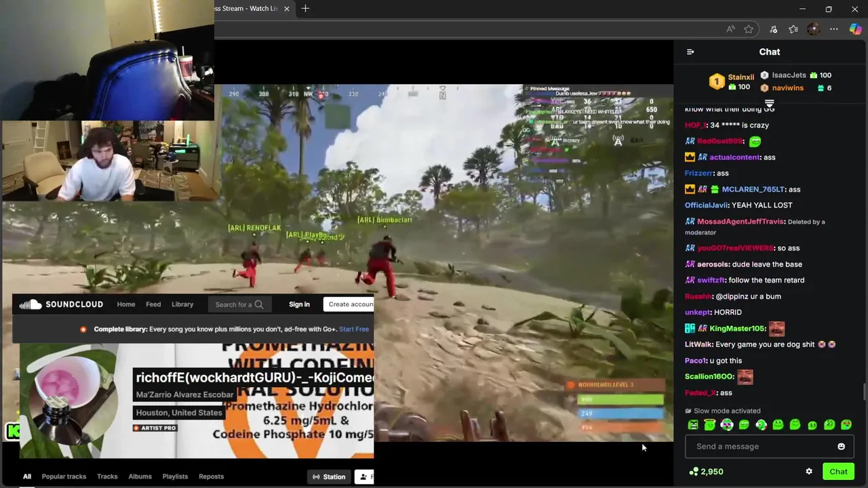
Task: Click username Frizzerr in chat
Action: coord(698,174)
